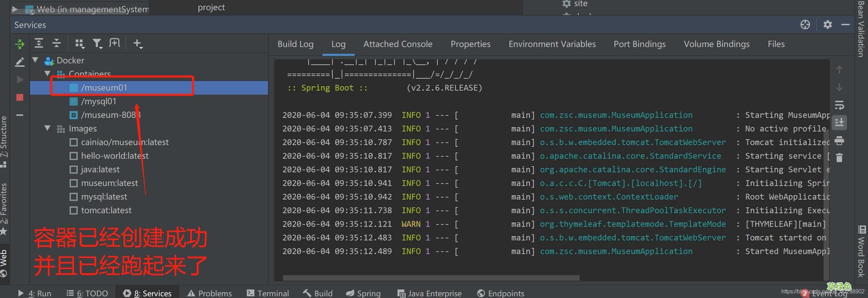Collapse the Containers tree node

(x=47, y=74)
